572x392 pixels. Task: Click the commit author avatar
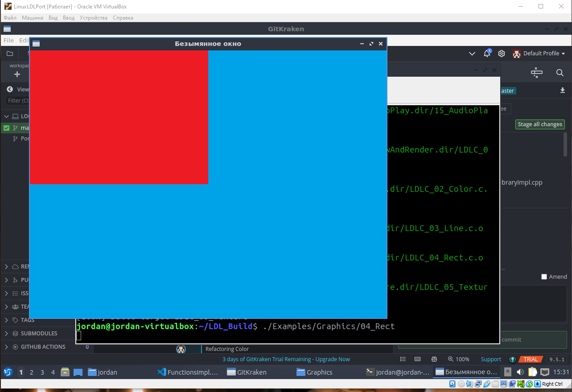coord(181,349)
